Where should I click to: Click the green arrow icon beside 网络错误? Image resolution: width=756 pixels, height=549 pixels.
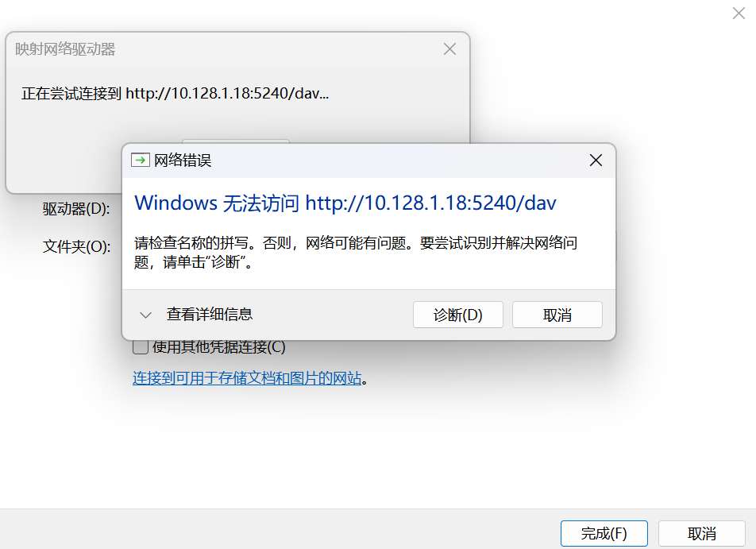click(x=141, y=160)
